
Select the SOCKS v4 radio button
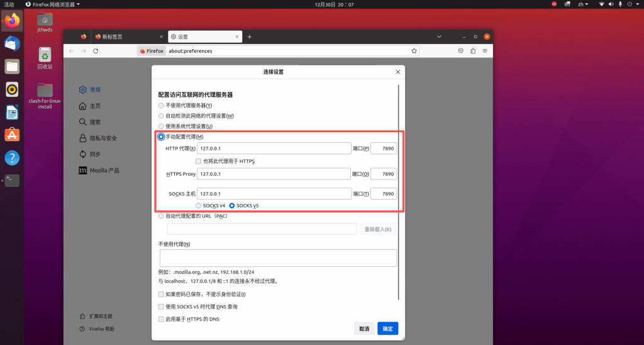[199, 205]
